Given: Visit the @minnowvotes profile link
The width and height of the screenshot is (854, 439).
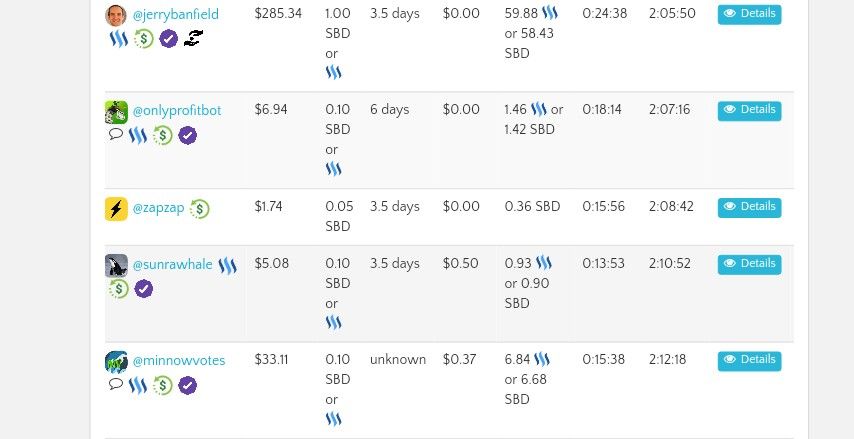Looking at the screenshot, I should click(x=179, y=361).
